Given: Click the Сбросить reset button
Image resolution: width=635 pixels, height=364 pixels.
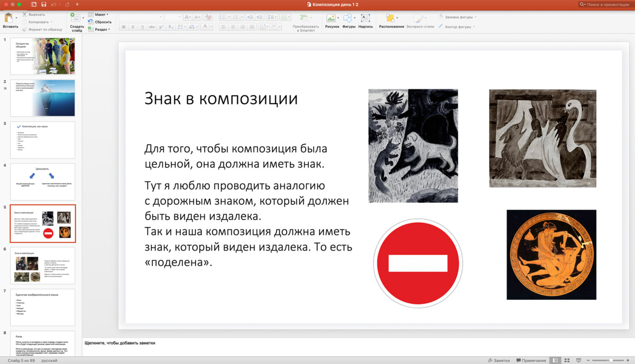Looking at the screenshot, I should (100, 22).
